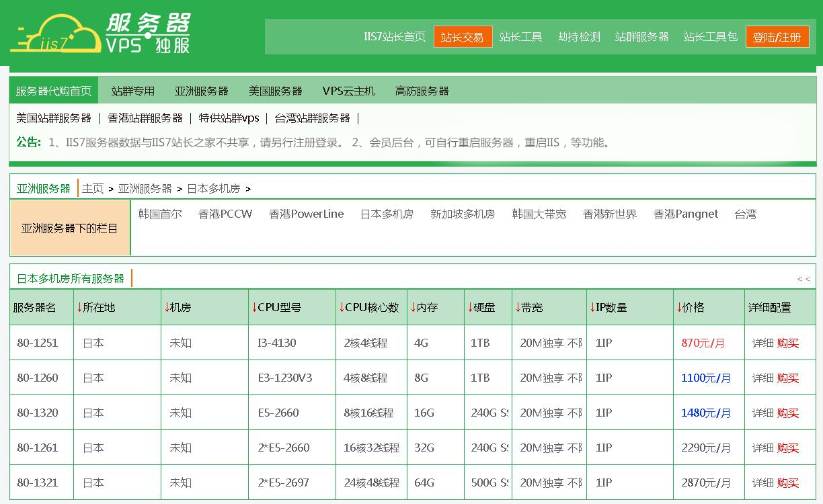Open the 站长交易 orange button
823x504 pixels.
(x=463, y=37)
